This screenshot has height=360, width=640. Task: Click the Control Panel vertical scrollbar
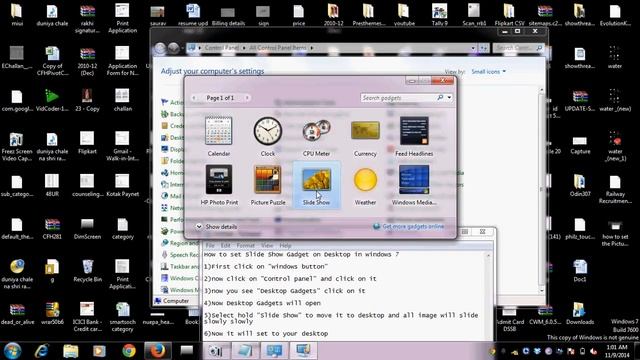(x=542, y=190)
